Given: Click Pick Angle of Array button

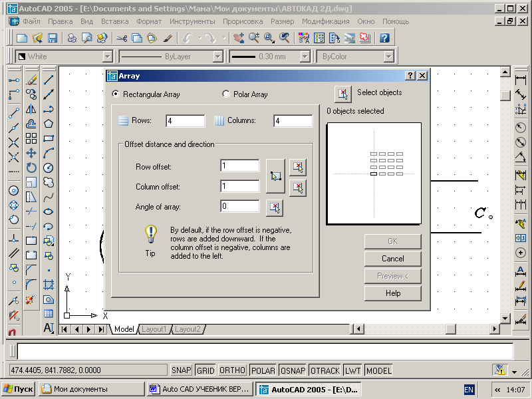Looking at the screenshot, I should [275, 207].
